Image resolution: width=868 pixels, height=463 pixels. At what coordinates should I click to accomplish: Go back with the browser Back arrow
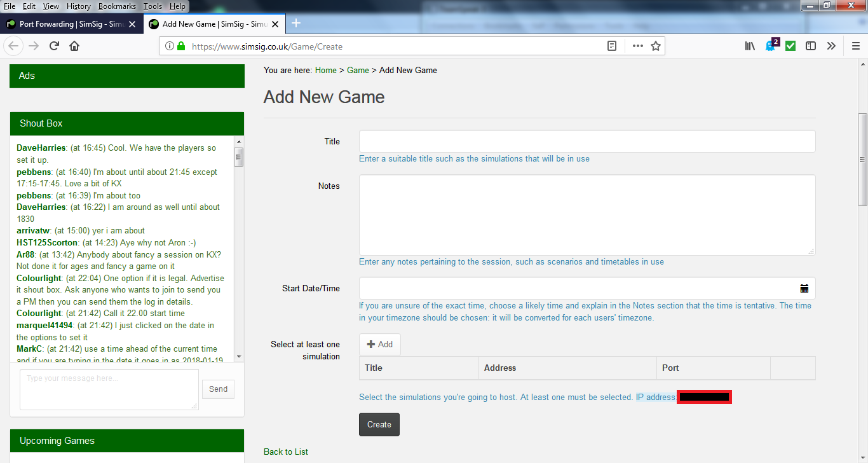14,46
